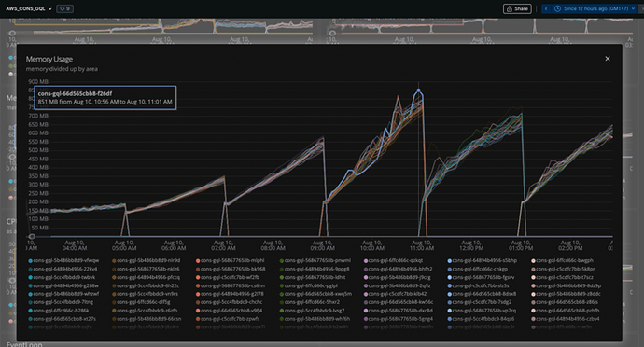This screenshot has height=347, width=644.
Task: Select legend entry cons-gql-6ffcd66c-bwgph
Action: (562, 261)
